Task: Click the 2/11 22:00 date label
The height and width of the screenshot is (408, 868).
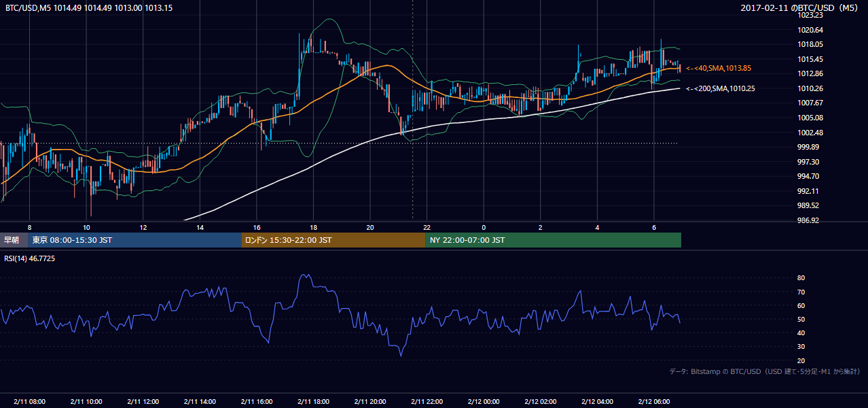Action: click(x=427, y=401)
